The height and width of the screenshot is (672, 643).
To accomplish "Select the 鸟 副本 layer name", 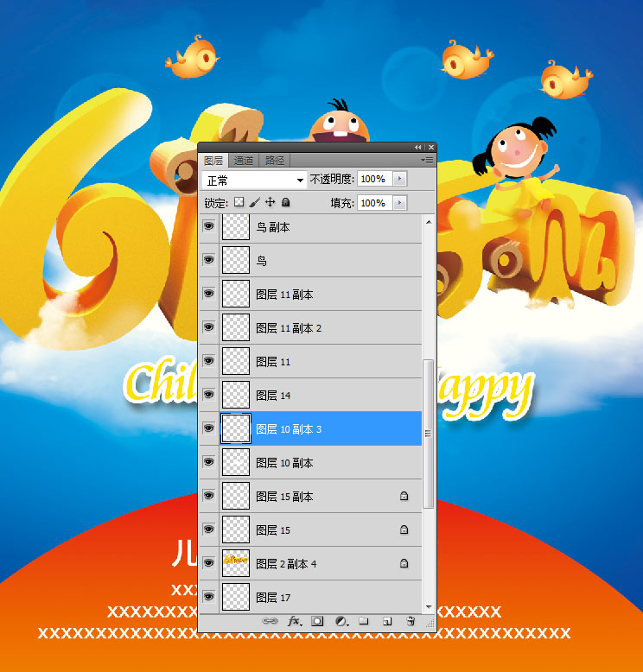I will pyautogui.click(x=273, y=227).
